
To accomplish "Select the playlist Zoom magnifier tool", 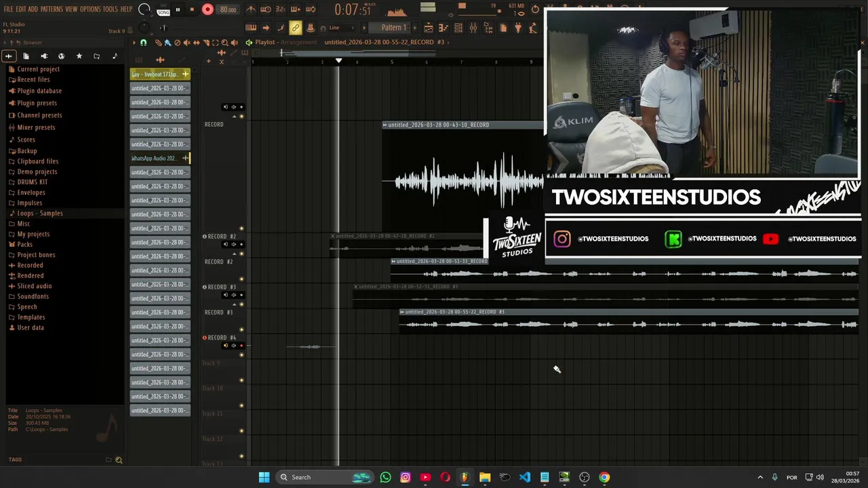I will tap(225, 43).
